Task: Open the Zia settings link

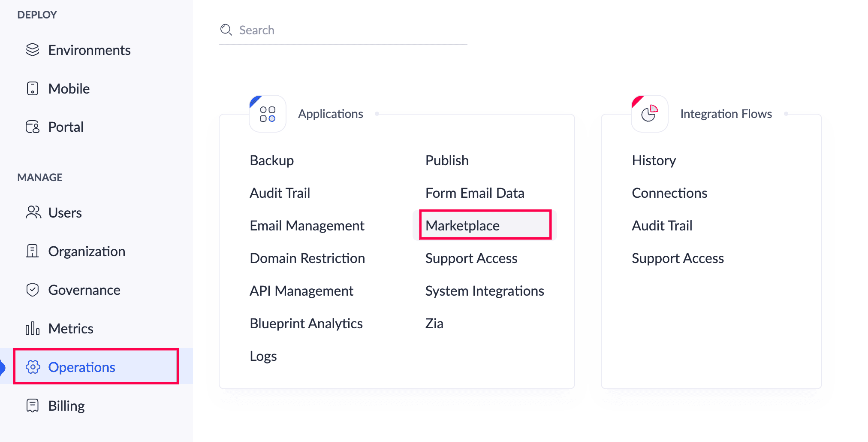Action: (434, 323)
